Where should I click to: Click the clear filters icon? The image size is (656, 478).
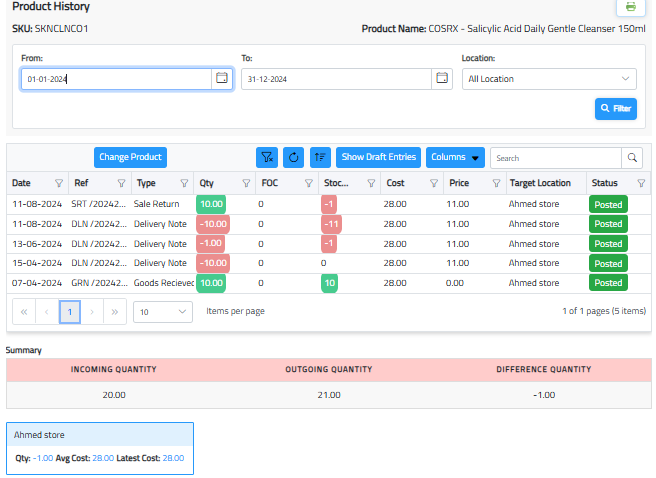(267, 157)
